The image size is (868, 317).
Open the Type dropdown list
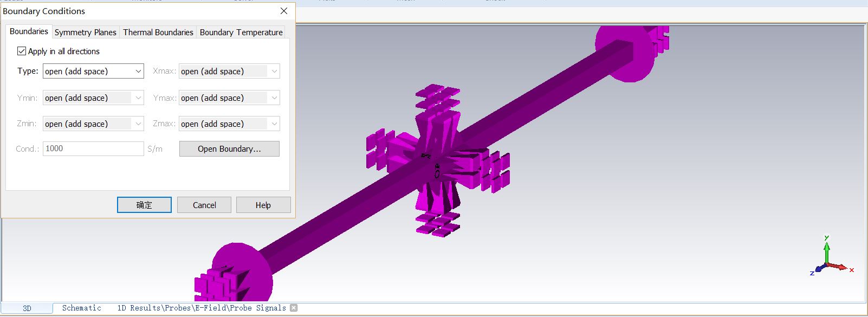pyautogui.click(x=93, y=71)
